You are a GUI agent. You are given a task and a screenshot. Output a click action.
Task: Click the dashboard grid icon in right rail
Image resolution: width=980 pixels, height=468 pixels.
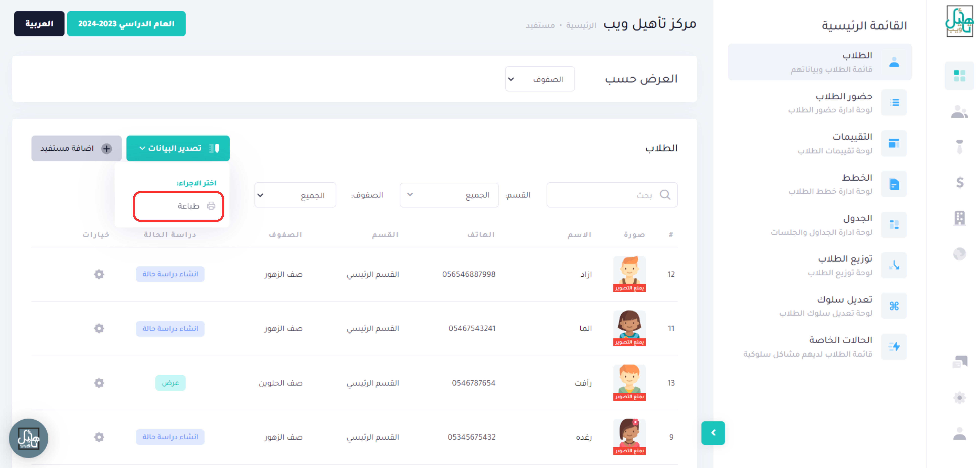coord(959,76)
